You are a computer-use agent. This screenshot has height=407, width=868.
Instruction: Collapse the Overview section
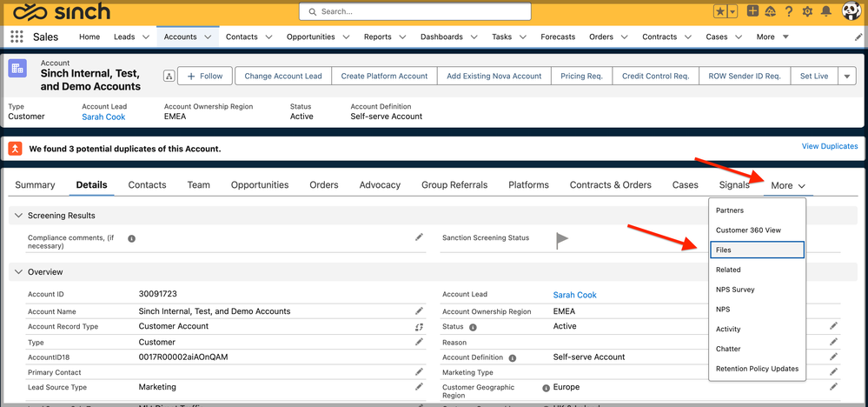(19, 272)
